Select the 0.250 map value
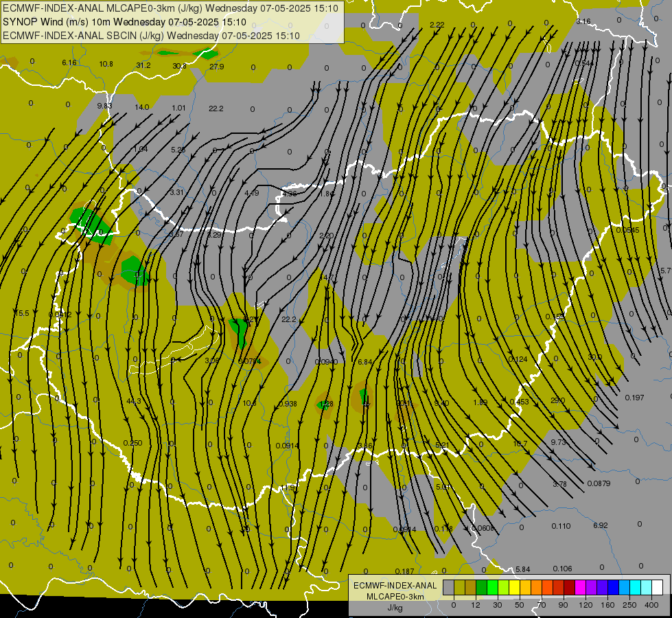Image resolution: width=672 pixels, height=618 pixels. [x=132, y=443]
